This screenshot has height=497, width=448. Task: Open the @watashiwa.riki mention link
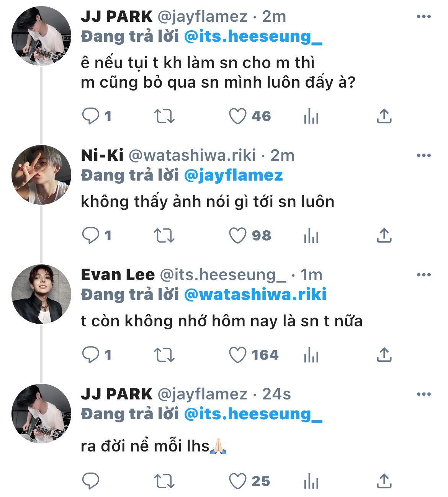pos(255,295)
